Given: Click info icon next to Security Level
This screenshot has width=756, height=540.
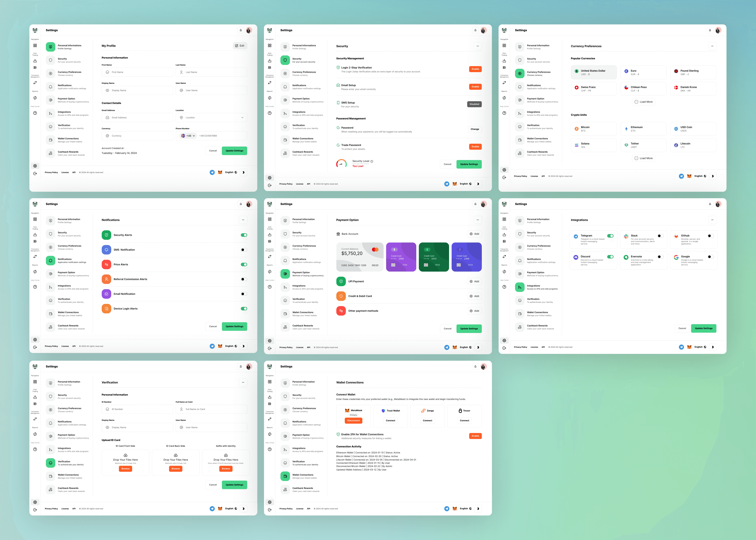Looking at the screenshot, I should coord(372,161).
